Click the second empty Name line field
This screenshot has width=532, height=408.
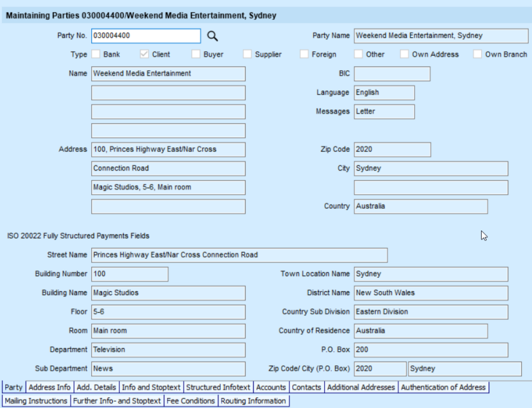(168, 93)
